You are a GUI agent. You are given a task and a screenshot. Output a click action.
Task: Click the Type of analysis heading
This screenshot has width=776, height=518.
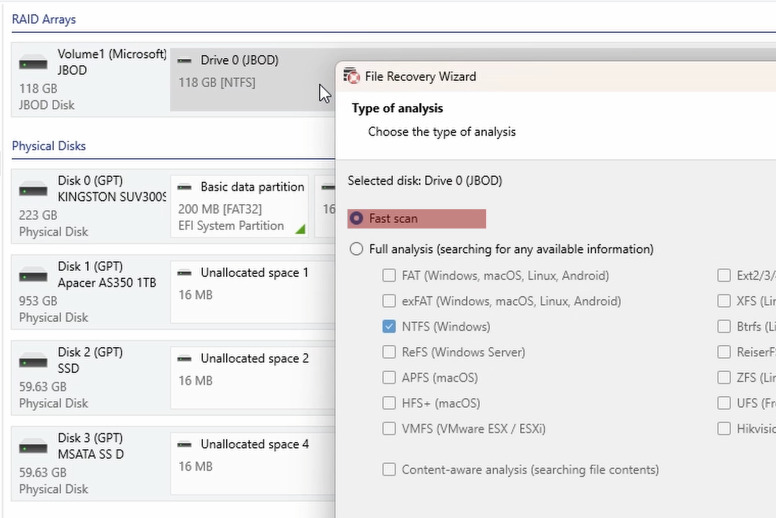(x=397, y=108)
